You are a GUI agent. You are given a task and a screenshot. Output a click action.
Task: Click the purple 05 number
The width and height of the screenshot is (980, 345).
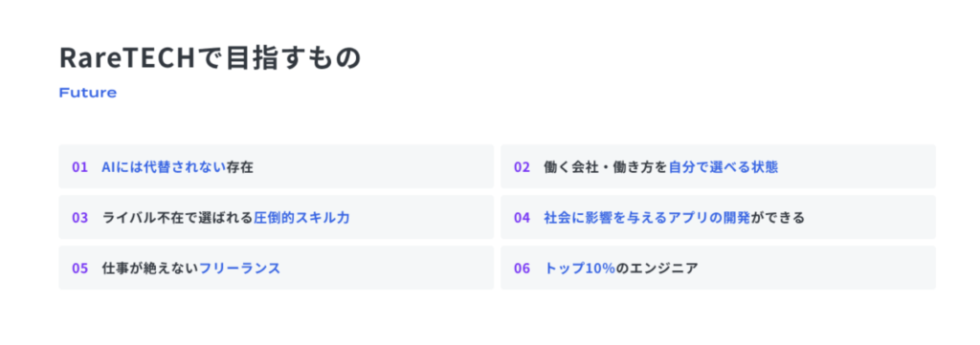pos(80,269)
